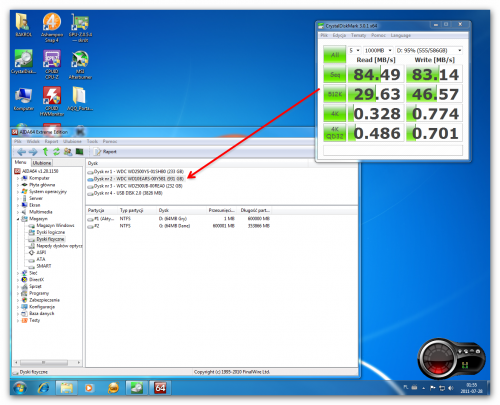Run the 512K test in CrystalDiskMark
The width and height of the screenshot is (500, 405).
click(x=335, y=94)
